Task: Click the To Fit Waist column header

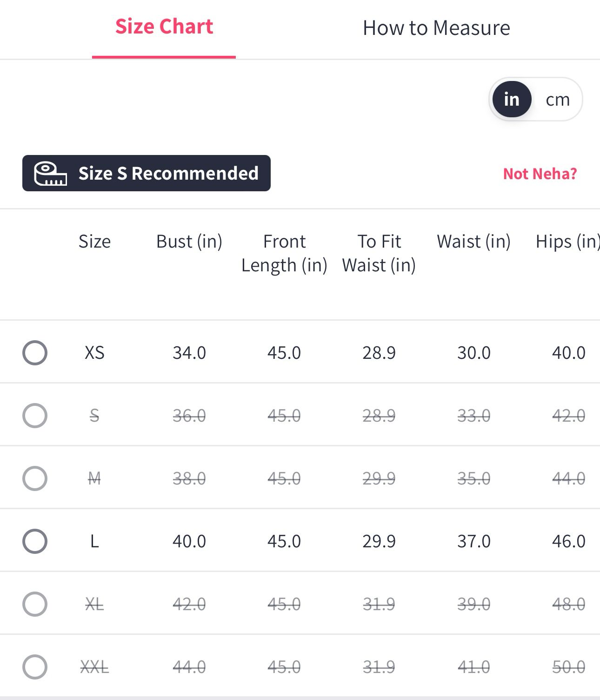Action: (379, 253)
